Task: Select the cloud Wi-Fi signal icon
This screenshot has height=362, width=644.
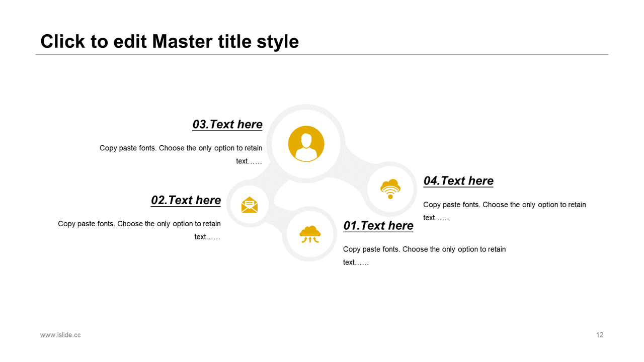Action: [390, 189]
